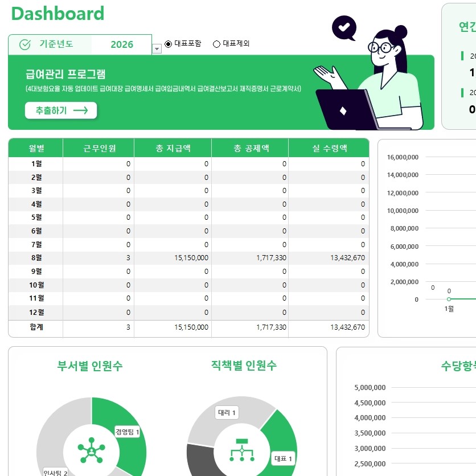Image resolution: width=476 pixels, height=476 pixels.
Task: Select the 11월 row label
Action: pyautogui.click(x=36, y=298)
